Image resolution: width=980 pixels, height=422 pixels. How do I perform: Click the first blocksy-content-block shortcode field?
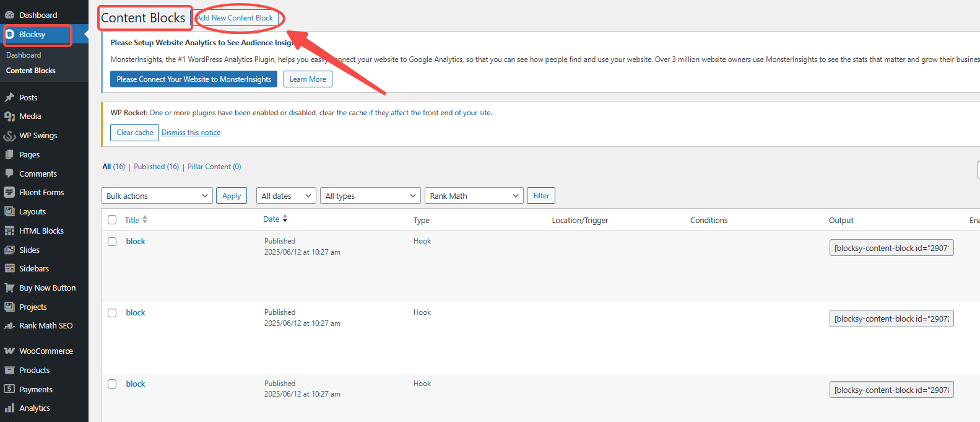(x=891, y=248)
